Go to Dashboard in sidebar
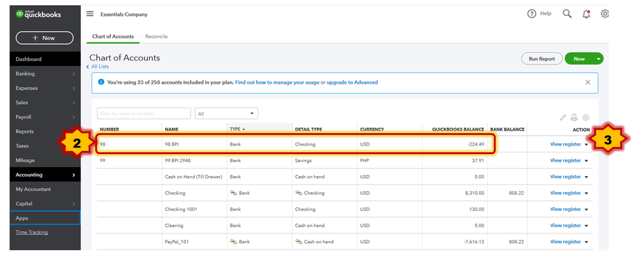 pyautogui.click(x=45, y=59)
